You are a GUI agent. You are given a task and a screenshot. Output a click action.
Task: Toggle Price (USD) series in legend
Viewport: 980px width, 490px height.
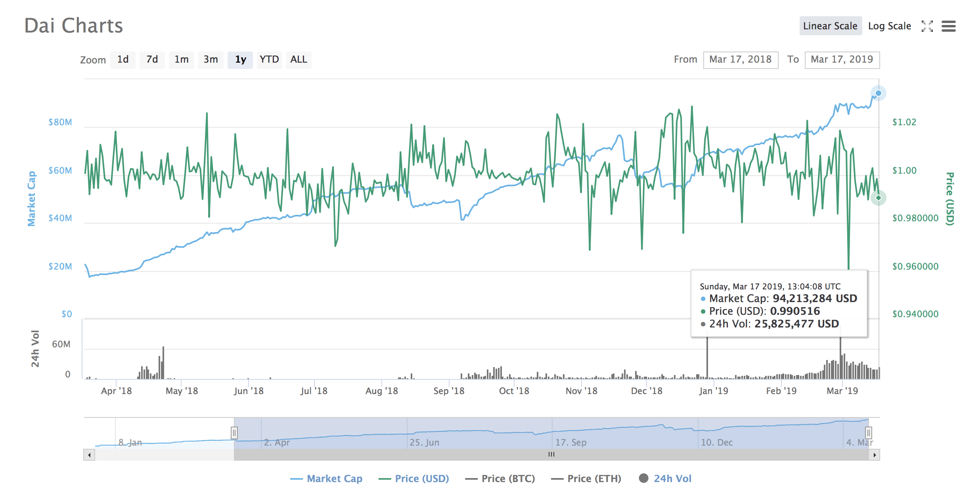(x=414, y=479)
